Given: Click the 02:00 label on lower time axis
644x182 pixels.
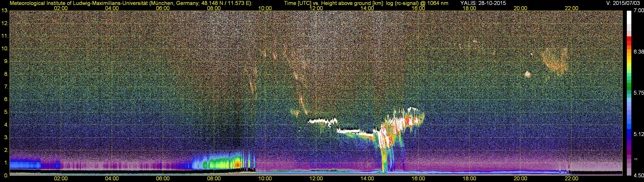Looking at the screenshot, I should (61, 179).
